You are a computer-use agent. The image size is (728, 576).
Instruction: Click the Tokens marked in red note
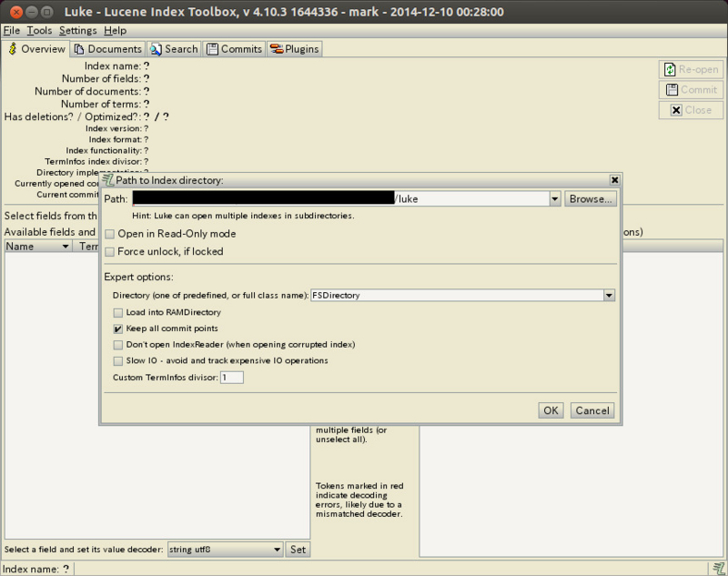click(x=359, y=500)
